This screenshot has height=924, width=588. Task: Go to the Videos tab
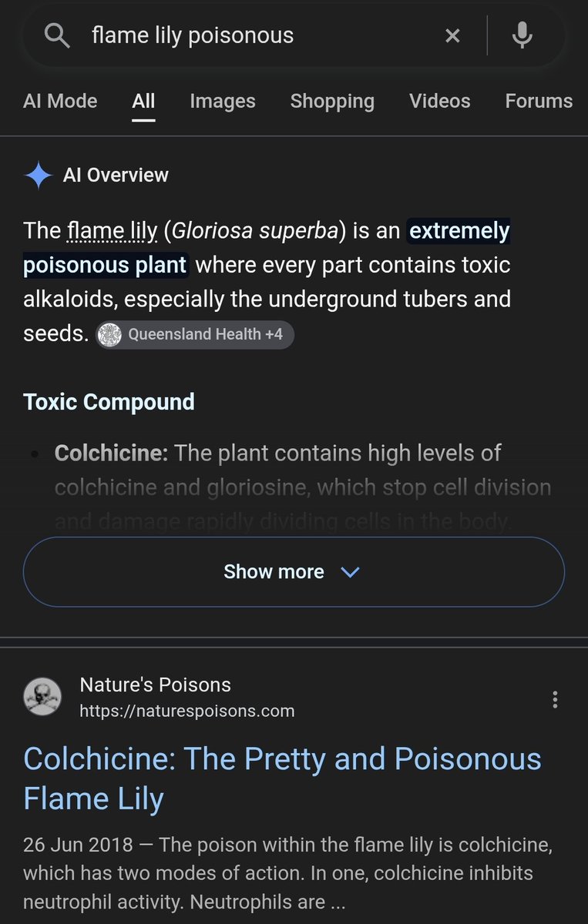pos(439,101)
